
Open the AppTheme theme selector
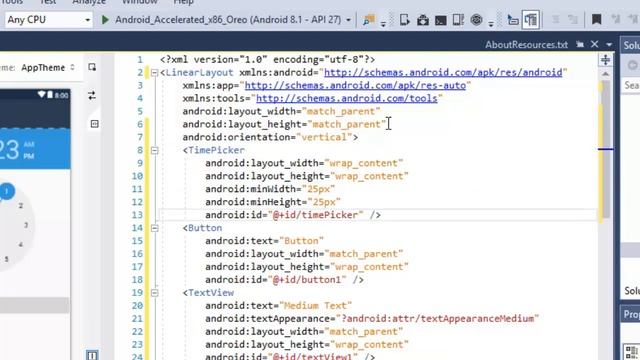[x=48, y=67]
